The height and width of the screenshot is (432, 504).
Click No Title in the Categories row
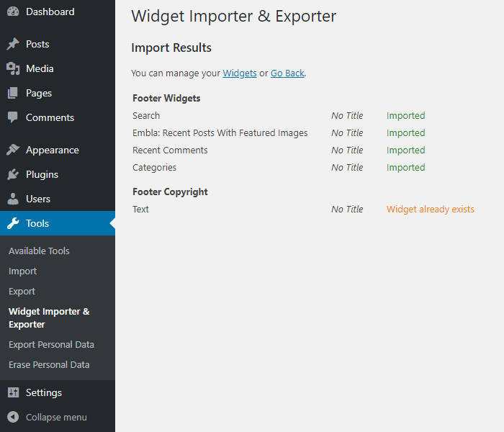point(347,168)
